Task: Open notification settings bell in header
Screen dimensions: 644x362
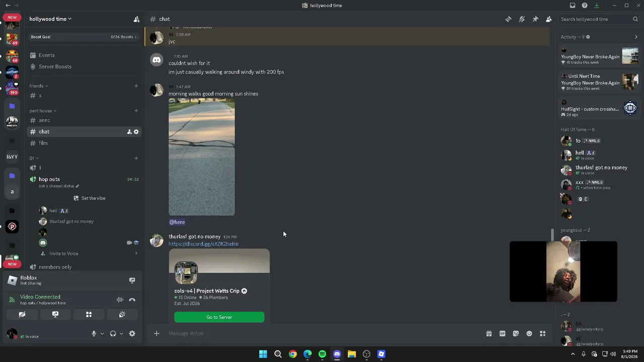Action: pos(522,19)
